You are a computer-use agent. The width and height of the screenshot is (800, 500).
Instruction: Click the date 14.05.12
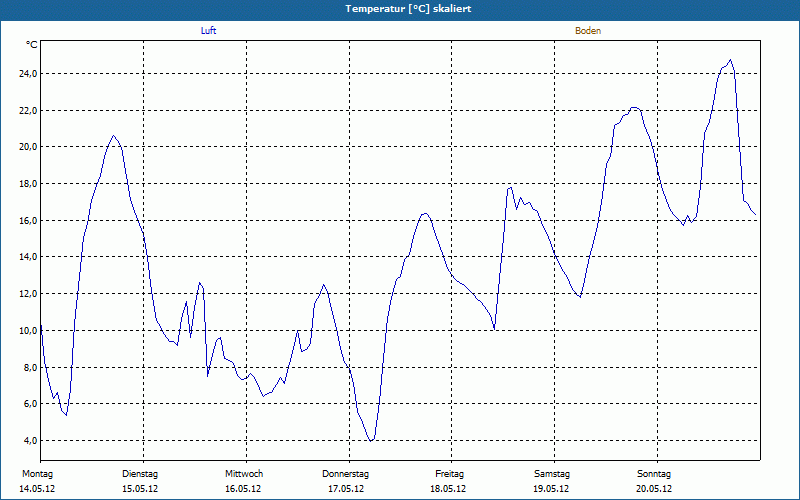click(x=37, y=489)
